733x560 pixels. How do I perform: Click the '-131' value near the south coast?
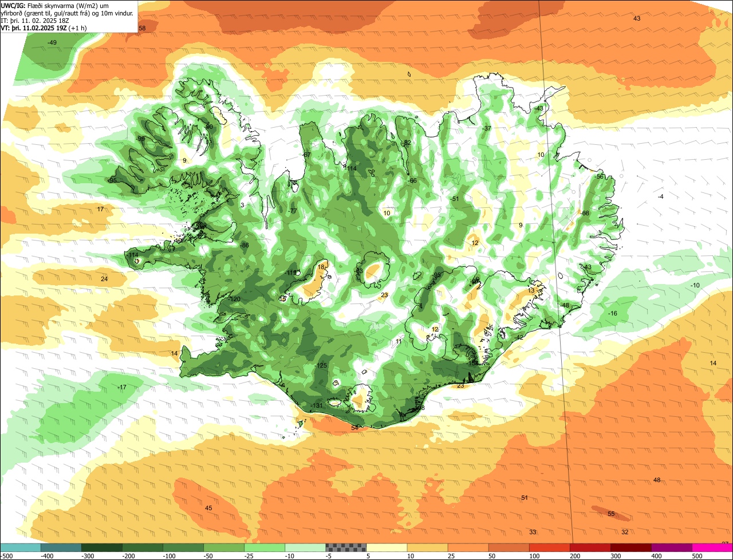click(317, 405)
